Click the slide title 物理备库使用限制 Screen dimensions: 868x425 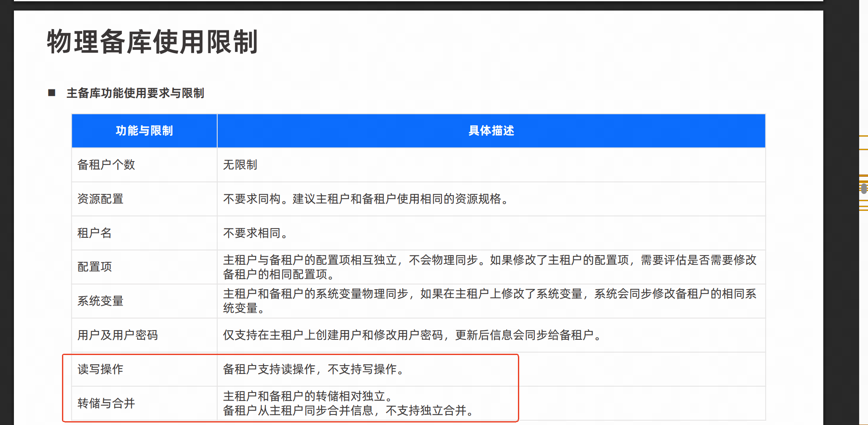pyautogui.click(x=152, y=42)
